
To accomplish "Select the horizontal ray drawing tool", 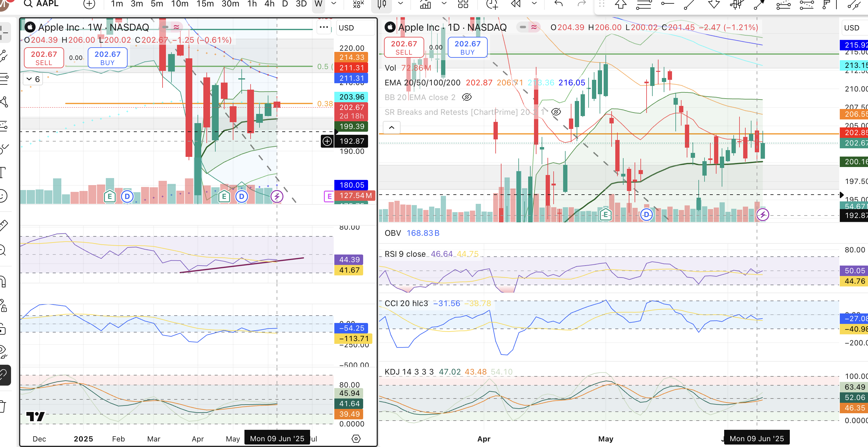I will click(667, 4).
